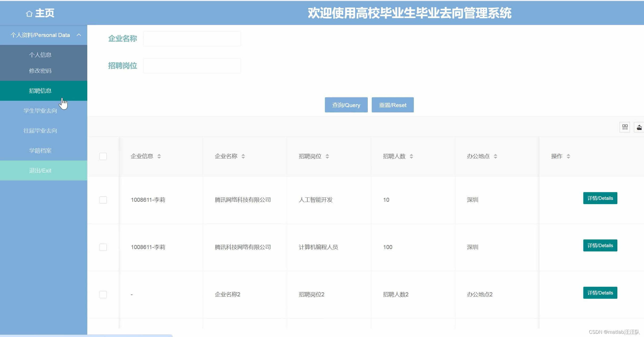Sort by 企业信息 column arrows

click(159, 156)
